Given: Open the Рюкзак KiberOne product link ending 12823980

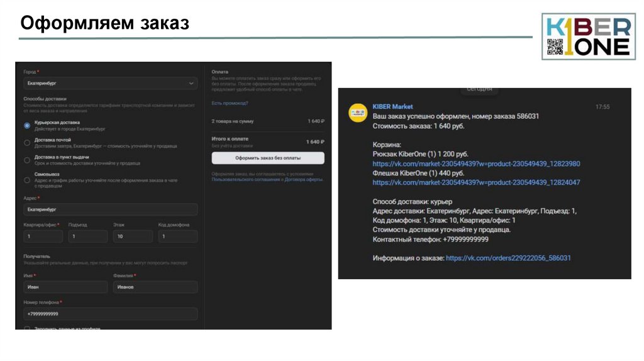Looking at the screenshot, I should point(476,164).
